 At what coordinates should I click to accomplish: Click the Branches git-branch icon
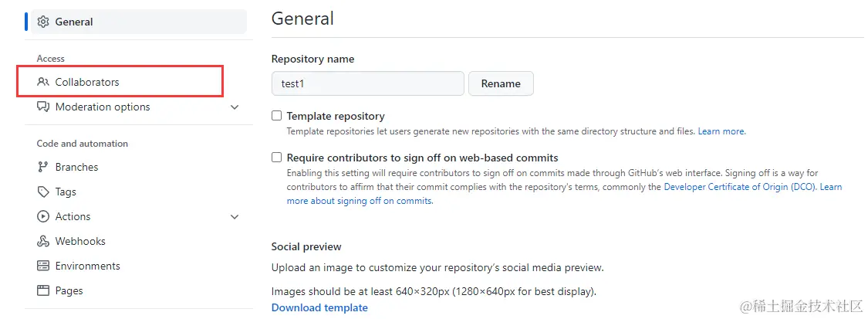click(43, 167)
